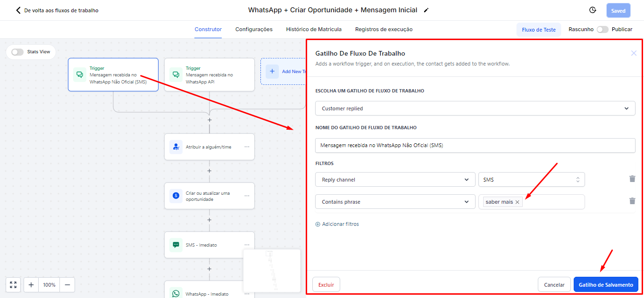
Task: Toggle the Stats View switch
Action: click(x=17, y=52)
